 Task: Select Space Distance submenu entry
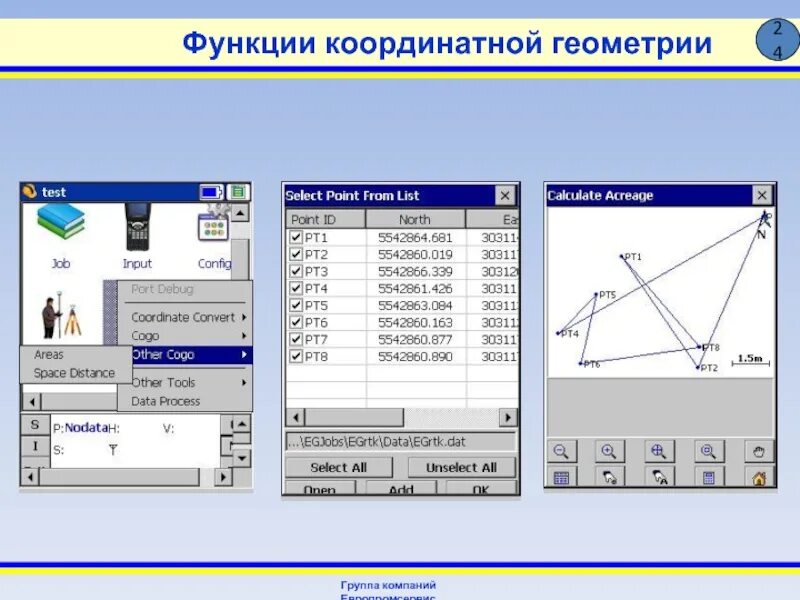pyautogui.click(x=74, y=373)
